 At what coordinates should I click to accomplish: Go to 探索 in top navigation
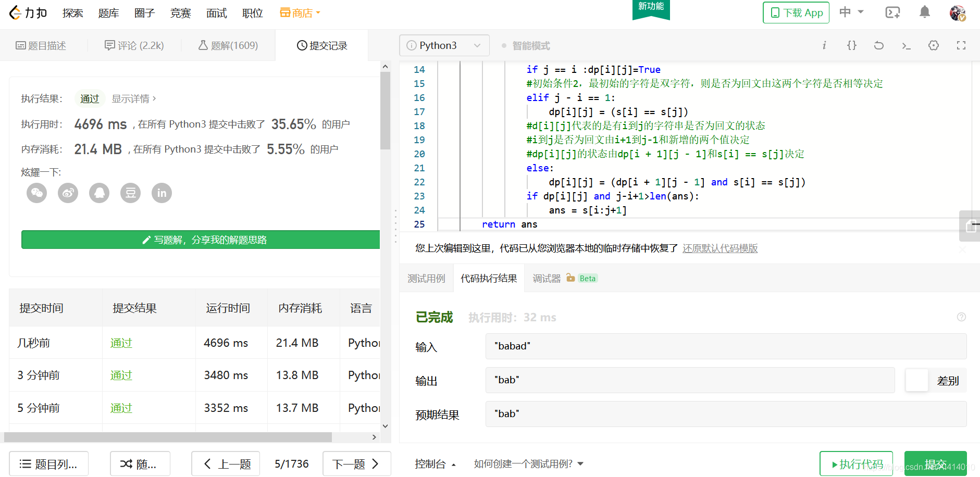tap(73, 13)
